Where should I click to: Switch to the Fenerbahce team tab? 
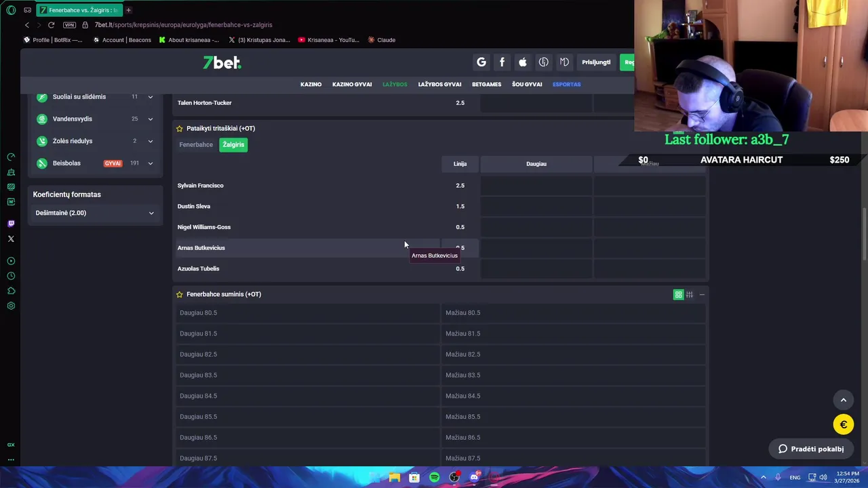click(196, 144)
